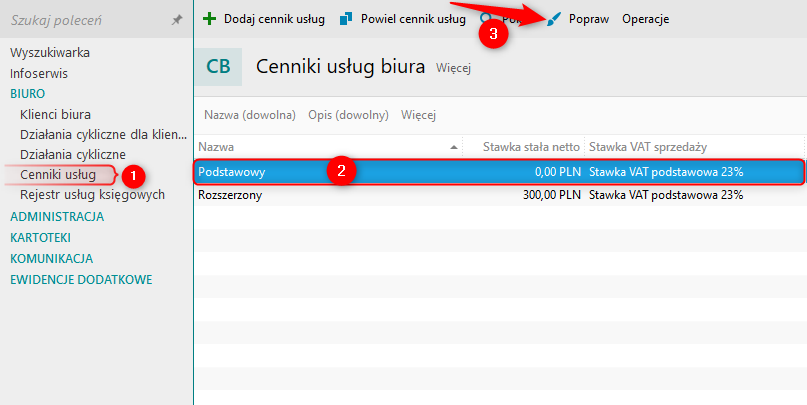The image size is (807, 405).
Task: Click the 300,00 PLN cell
Action: 552,195
